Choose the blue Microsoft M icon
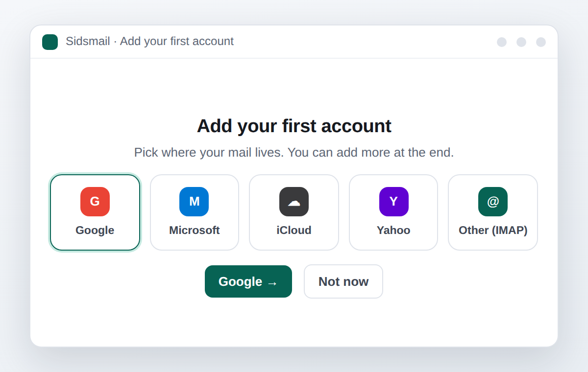The width and height of the screenshot is (588, 372). click(194, 202)
